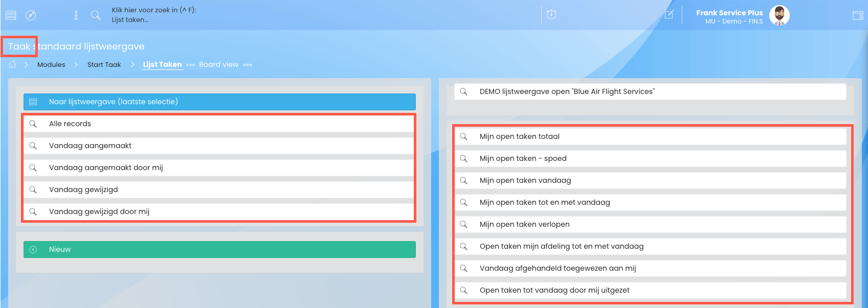Open Mijn open taken vandaag
The width and height of the screenshot is (868, 308).
tap(650, 180)
